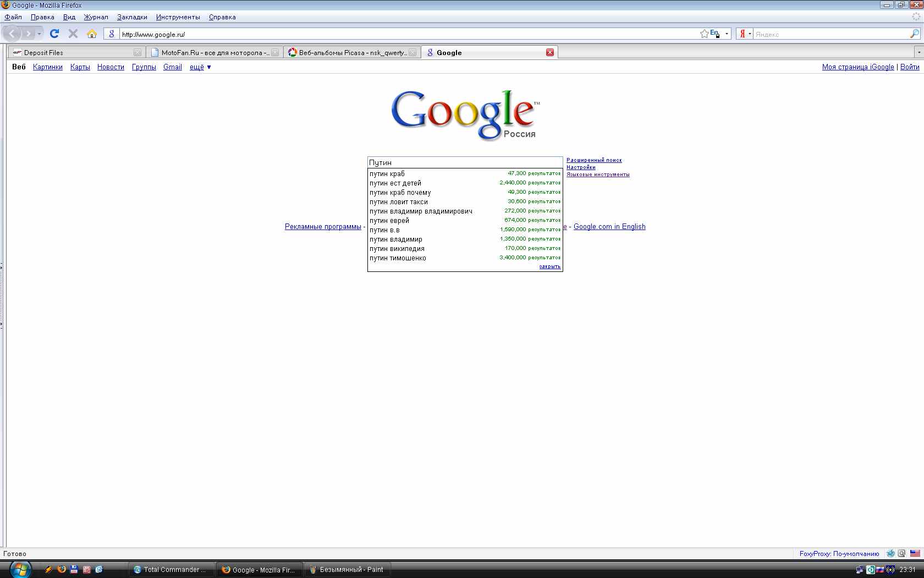Image resolution: width=924 pixels, height=578 pixels.
Task: Open the address bar history dropdown
Action: [x=727, y=34]
